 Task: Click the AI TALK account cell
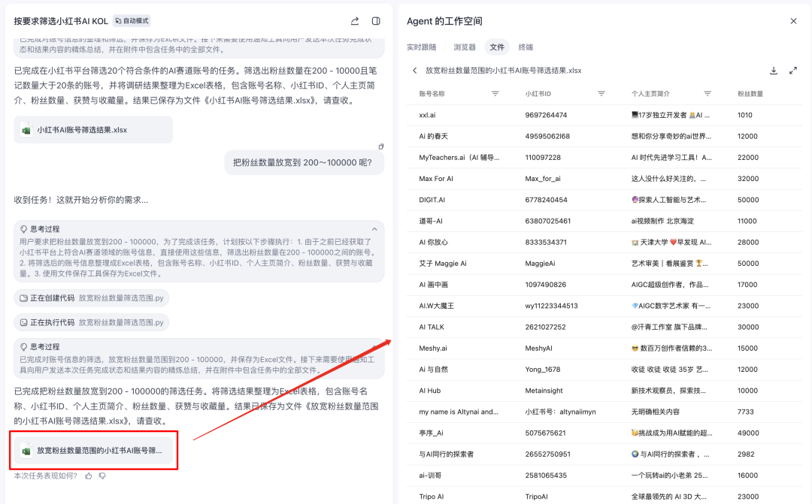pos(432,327)
